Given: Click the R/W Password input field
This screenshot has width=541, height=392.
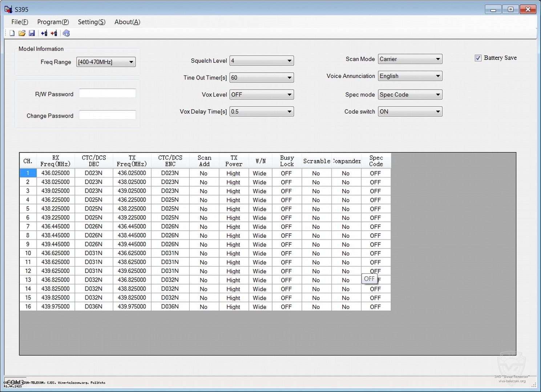Looking at the screenshot, I should pos(108,94).
